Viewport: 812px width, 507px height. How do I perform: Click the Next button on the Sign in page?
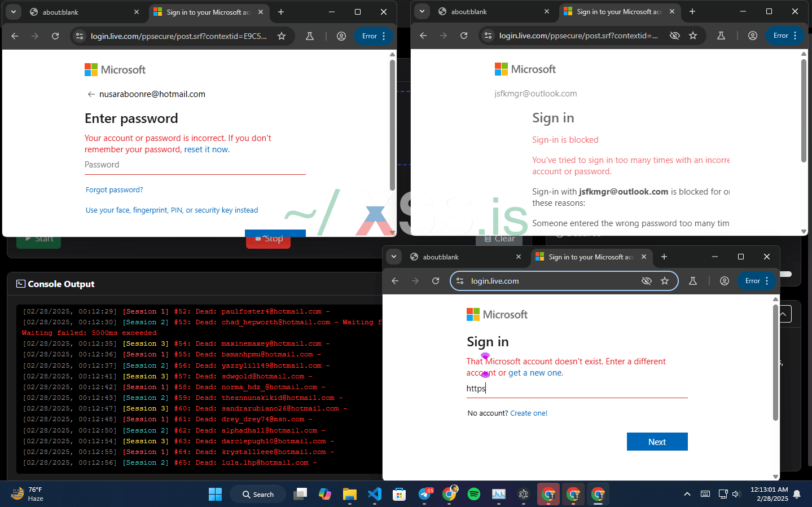(657, 442)
